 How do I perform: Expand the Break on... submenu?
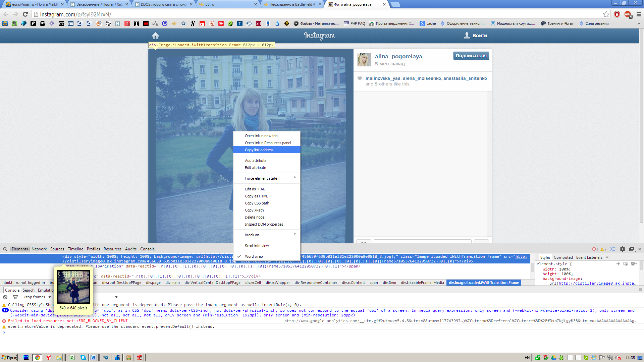[x=267, y=235]
